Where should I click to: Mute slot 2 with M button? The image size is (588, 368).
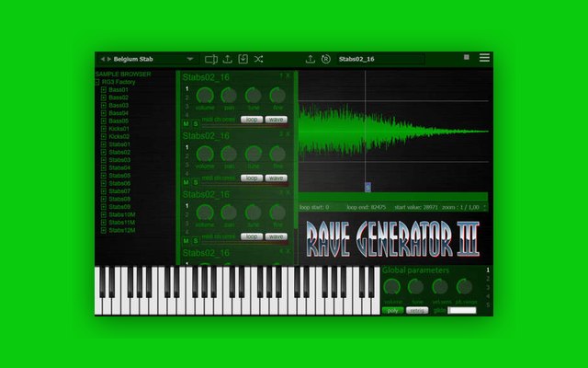tap(186, 182)
